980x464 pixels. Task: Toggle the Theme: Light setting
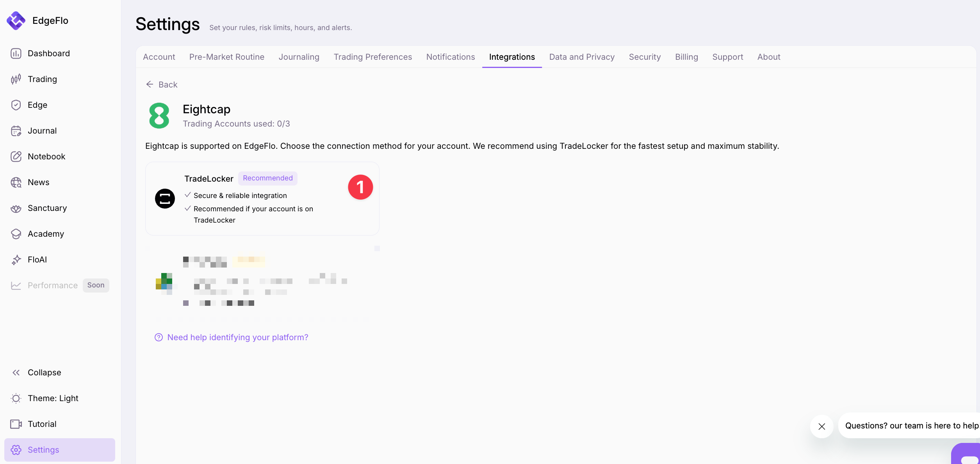coord(53,398)
